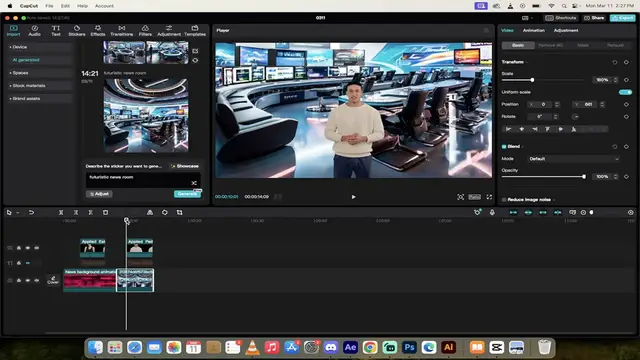Adjust the Scale slider handle

tap(532, 80)
